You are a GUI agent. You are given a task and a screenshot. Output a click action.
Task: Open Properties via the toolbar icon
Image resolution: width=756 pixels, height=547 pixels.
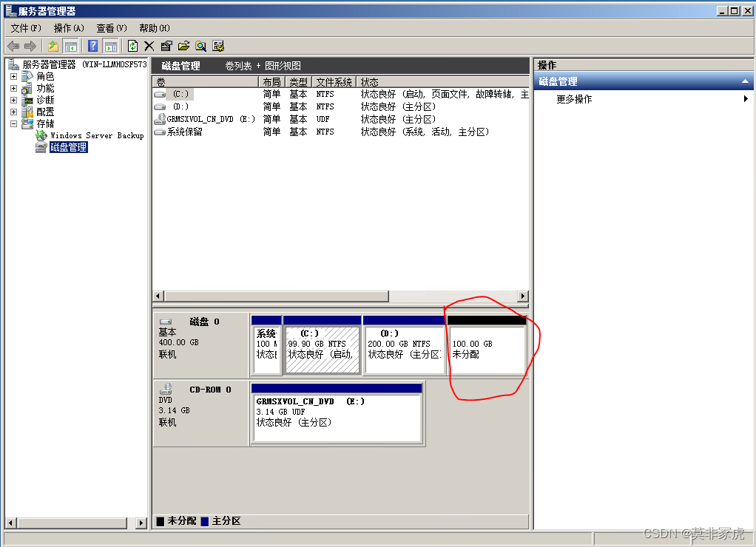166,46
